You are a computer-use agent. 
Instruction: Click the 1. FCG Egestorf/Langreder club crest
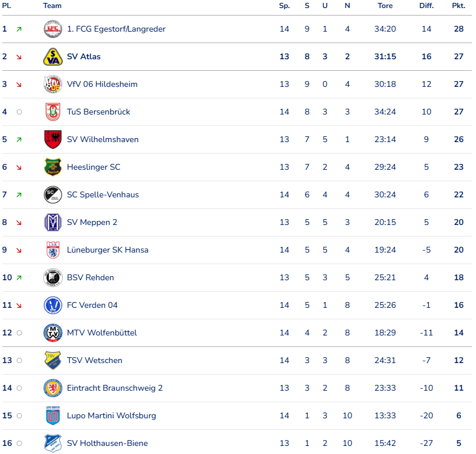pos(52,29)
